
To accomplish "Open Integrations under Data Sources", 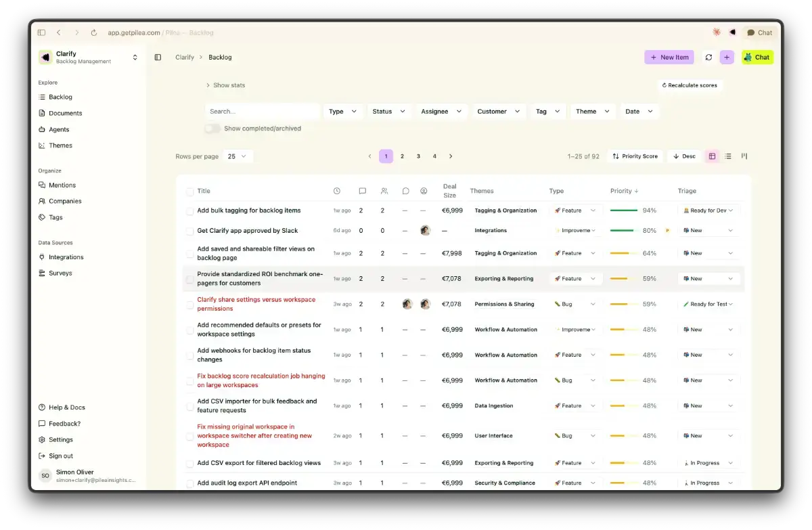I will tap(66, 257).
